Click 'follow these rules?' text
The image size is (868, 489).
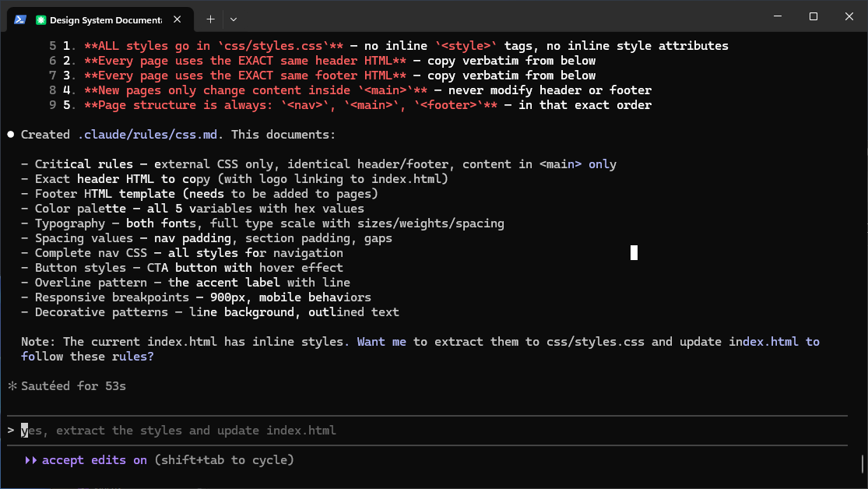(87, 357)
